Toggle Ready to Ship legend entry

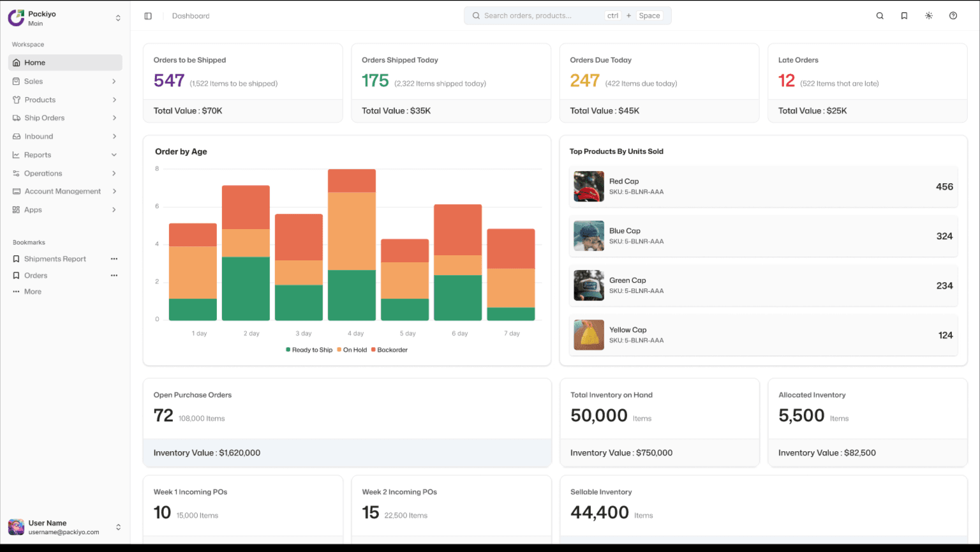pos(309,350)
